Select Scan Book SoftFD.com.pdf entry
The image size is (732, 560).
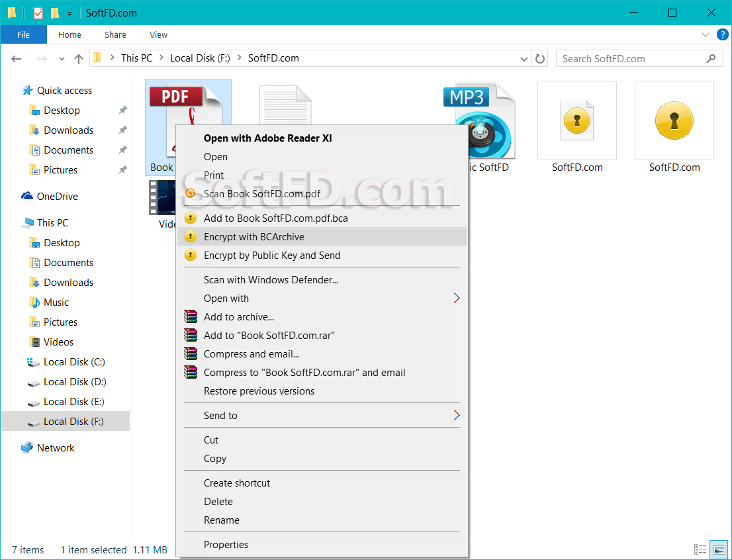pos(322,194)
